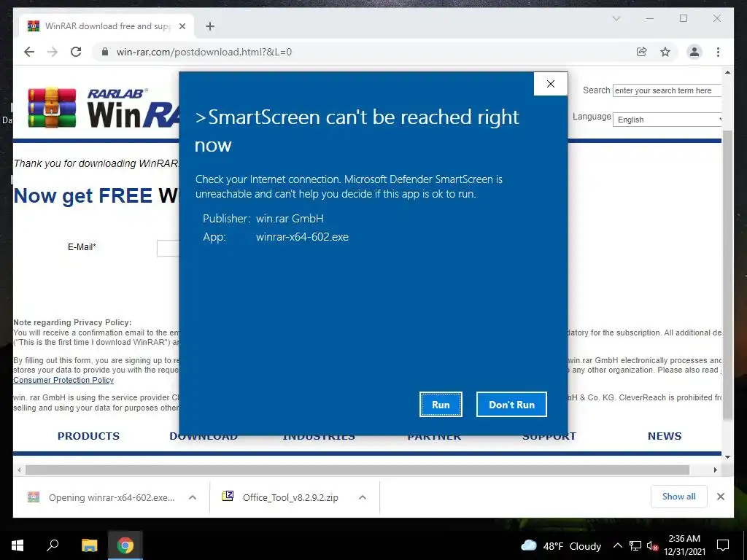Click the lock icon in address bar
Viewport: 747px width, 560px height.
coord(105,52)
